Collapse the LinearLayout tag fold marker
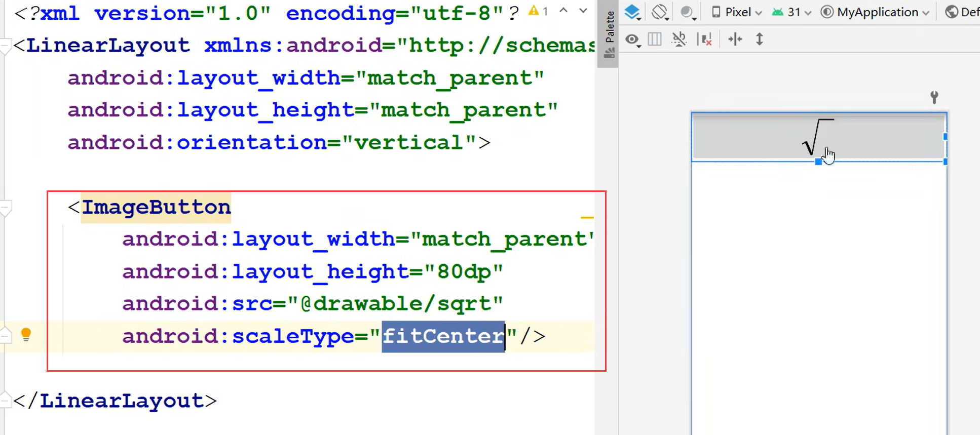Viewport: 980px width, 435px height. pos(6,47)
